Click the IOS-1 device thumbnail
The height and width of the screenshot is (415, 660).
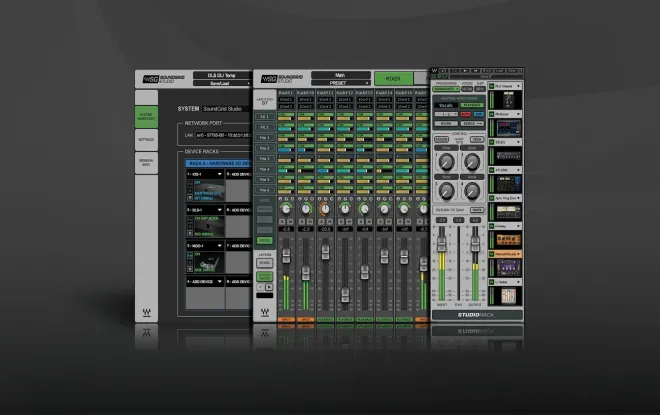[x=209, y=191]
